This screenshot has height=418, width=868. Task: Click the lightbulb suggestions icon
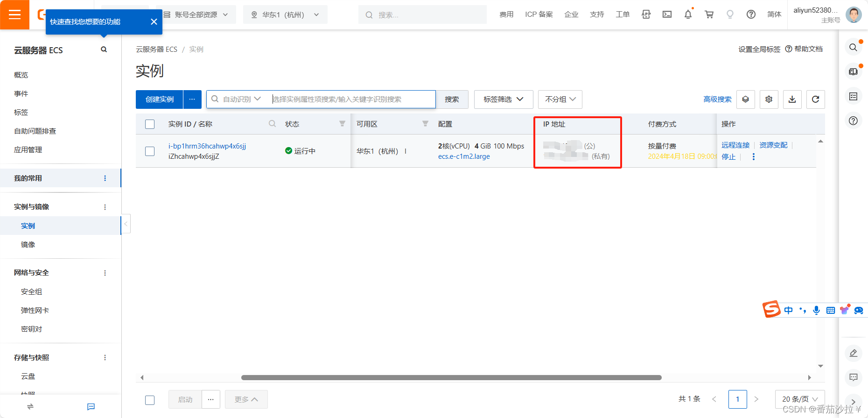[x=730, y=14]
